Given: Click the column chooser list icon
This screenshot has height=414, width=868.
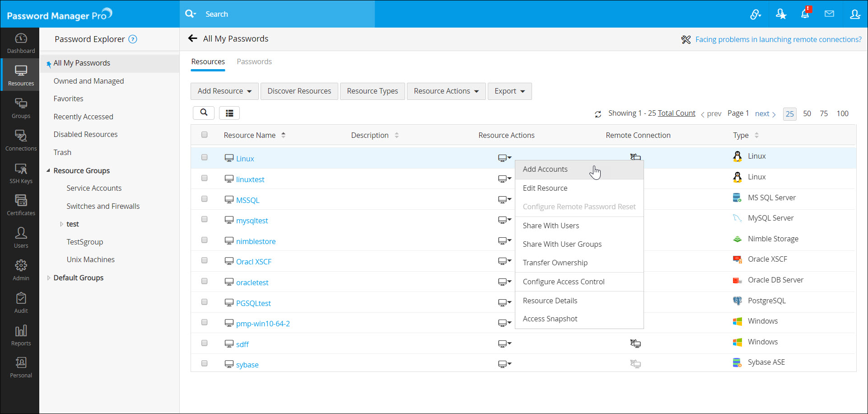Looking at the screenshot, I should 229,113.
